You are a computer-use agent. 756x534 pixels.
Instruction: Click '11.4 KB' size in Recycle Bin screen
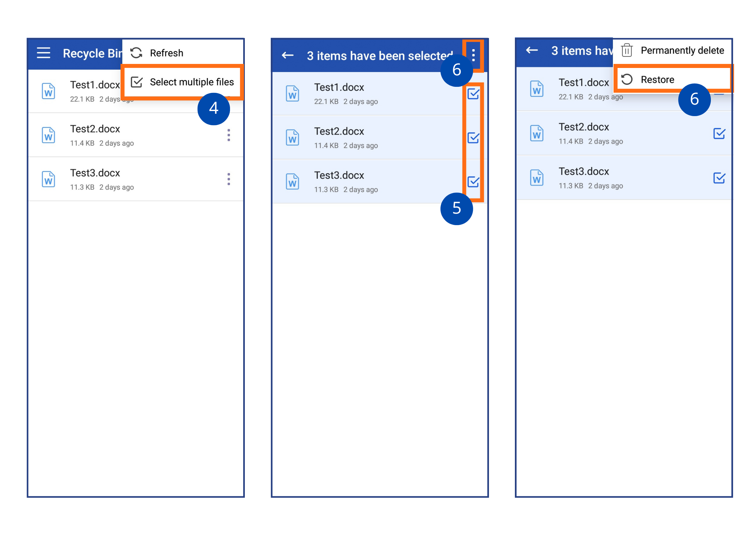(x=82, y=143)
